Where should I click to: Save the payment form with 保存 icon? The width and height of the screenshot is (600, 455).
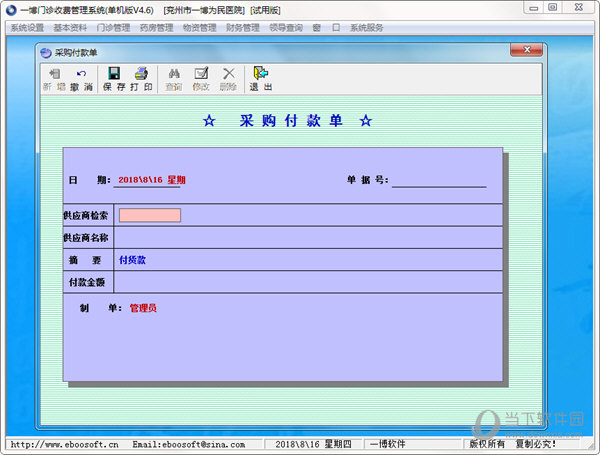click(114, 79)
